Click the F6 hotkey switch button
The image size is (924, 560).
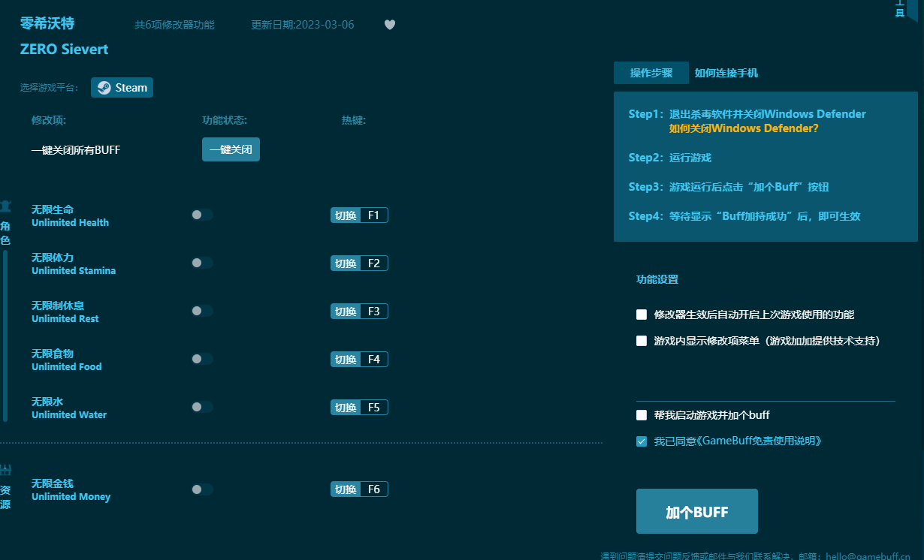pyautogui.click(x=359, y=489)
